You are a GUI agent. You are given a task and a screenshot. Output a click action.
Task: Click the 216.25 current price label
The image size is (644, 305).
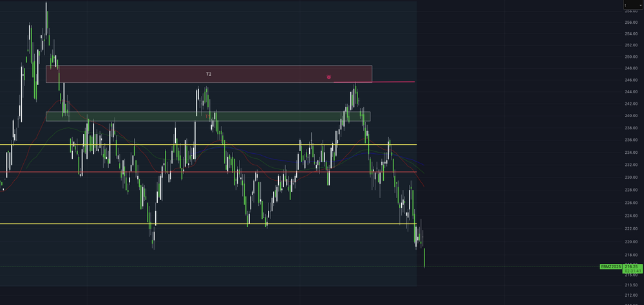point(630,266)
